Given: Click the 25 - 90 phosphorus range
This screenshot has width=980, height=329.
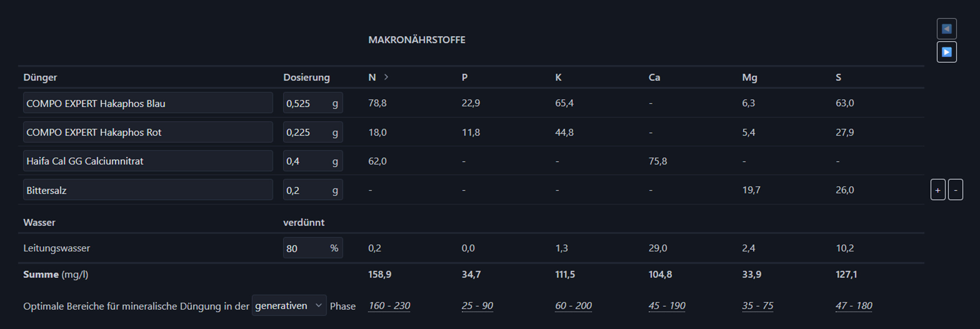Looking at the screenshot, I should point(477,306).
